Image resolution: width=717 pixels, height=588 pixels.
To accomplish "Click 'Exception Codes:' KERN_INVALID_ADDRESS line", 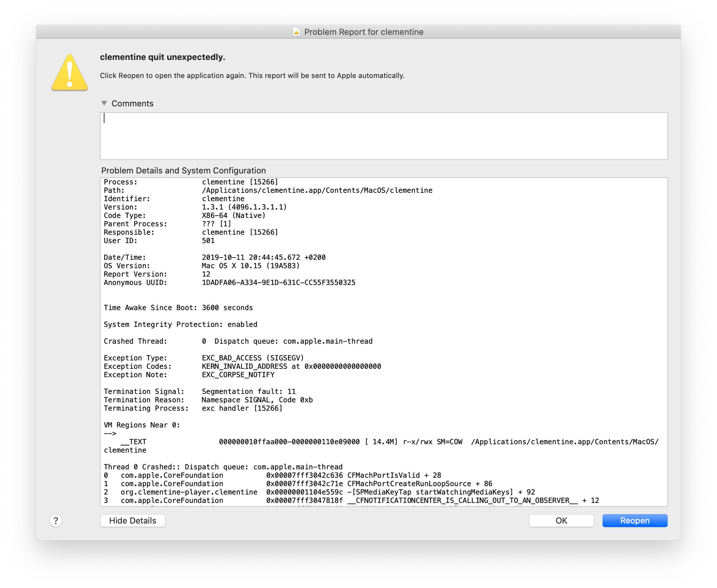I will (x=242, y=366).
